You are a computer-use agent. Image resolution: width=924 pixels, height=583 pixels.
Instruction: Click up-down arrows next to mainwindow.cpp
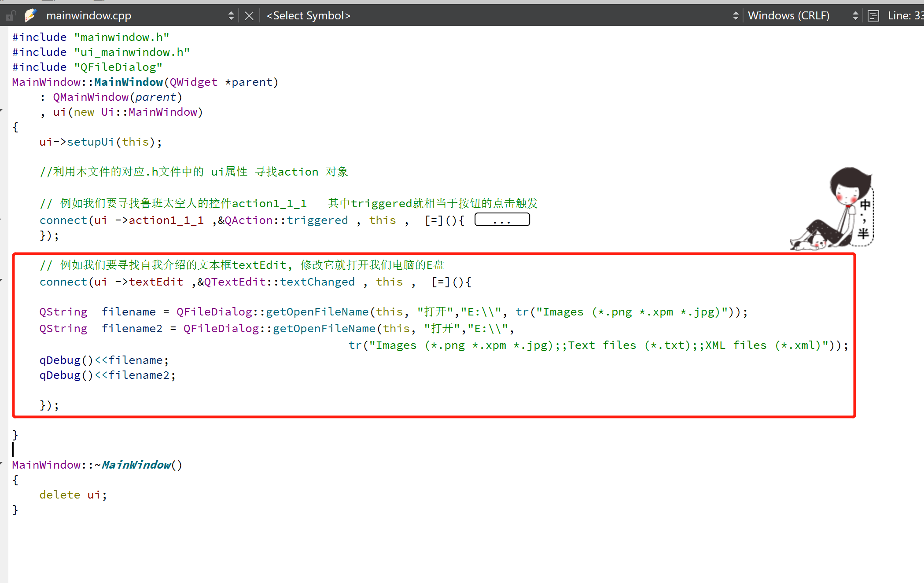[231, 16]
